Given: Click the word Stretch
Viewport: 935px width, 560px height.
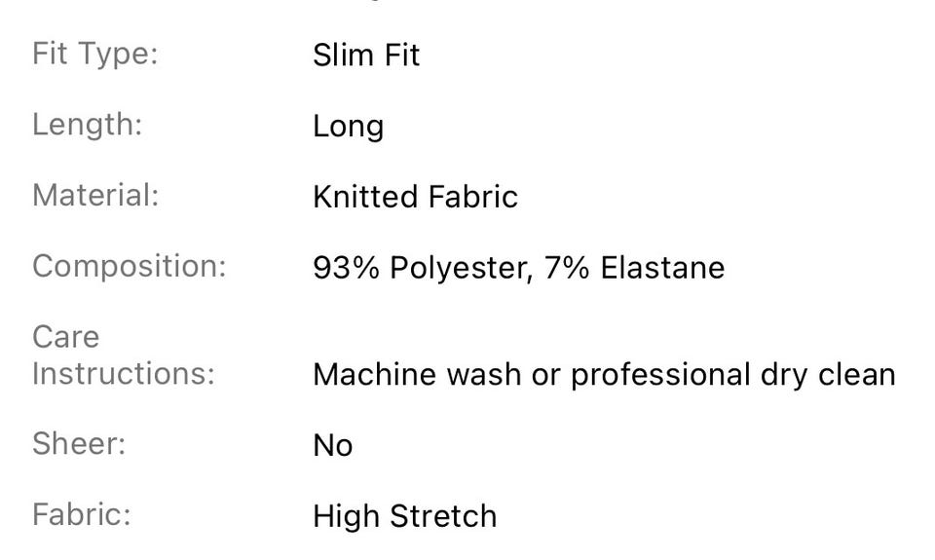Looking at the screenshot, I should [x=443, y=516].
